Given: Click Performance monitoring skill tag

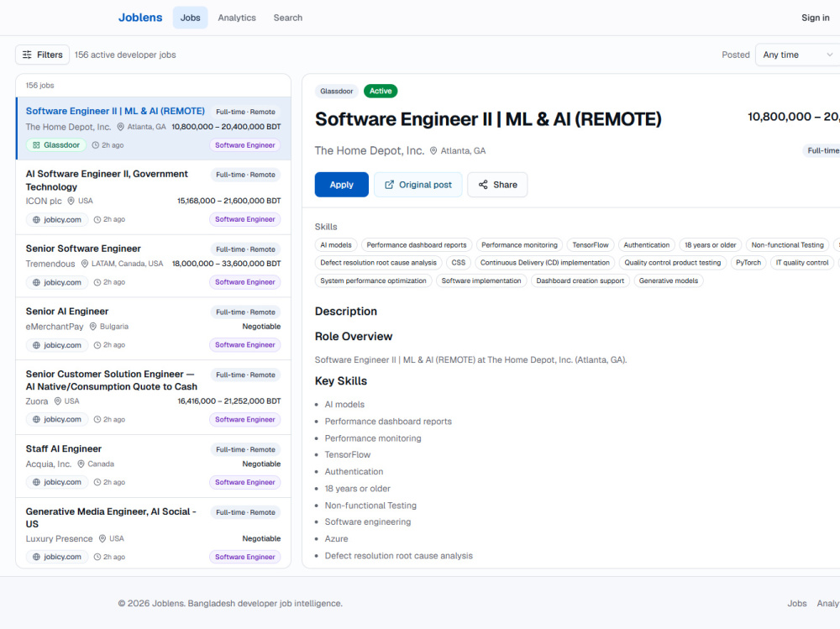Looking at the screenshot, I should point(520,245).
